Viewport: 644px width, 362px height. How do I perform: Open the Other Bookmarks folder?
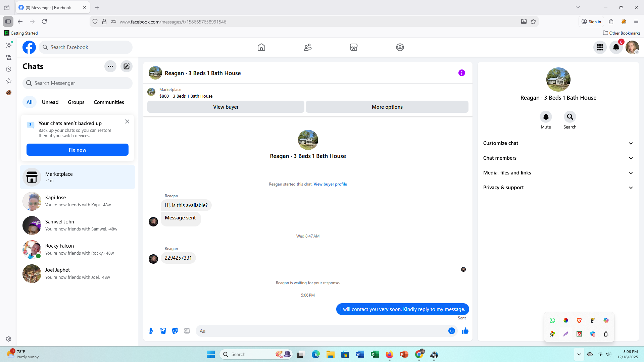(x=622, y=33)
